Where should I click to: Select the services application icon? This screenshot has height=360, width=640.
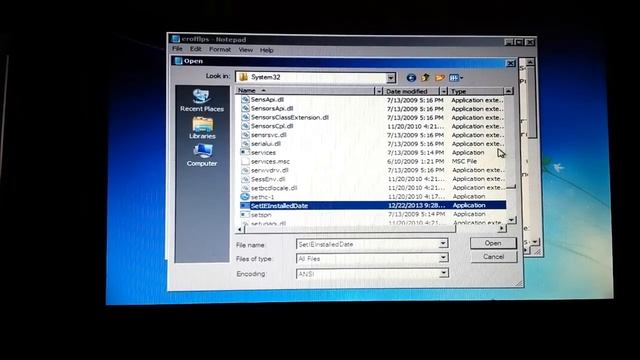click(245, 152)
